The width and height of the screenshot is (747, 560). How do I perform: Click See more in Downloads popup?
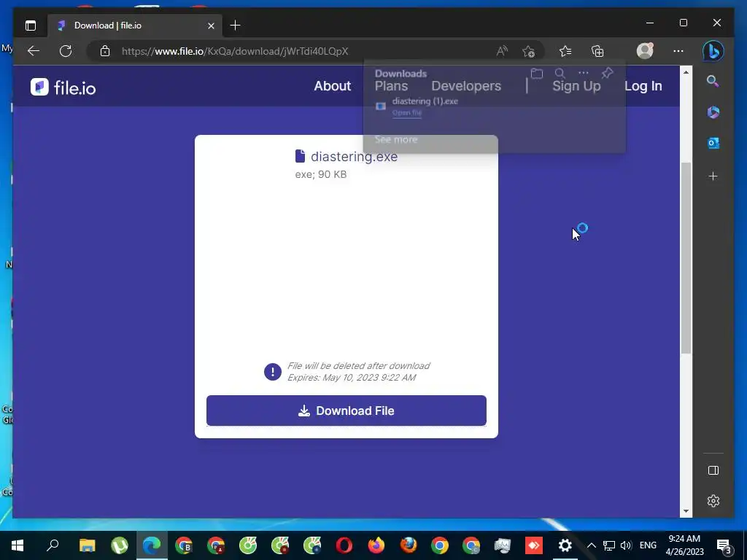click(396, 139)
